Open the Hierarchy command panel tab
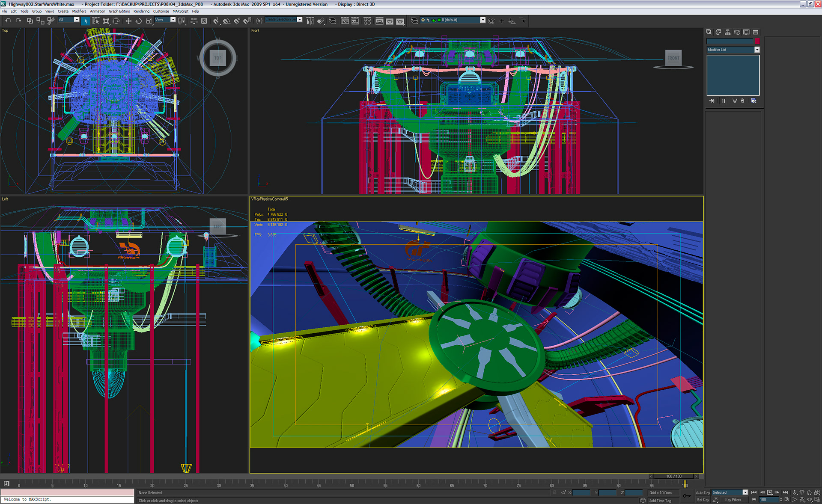822x504 pixels. pyautogui.click(x=728, y=32)
